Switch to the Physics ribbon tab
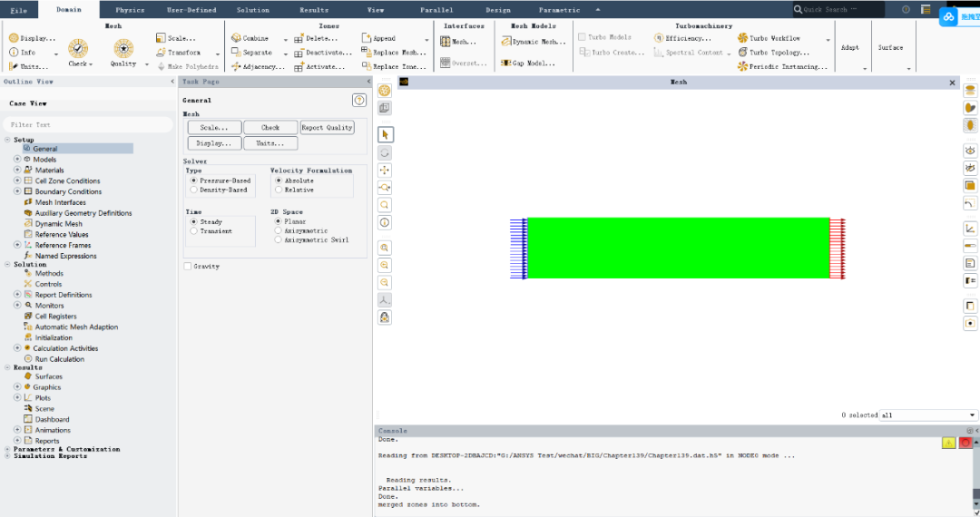The image size is (980, 517). tap(130, 10)
